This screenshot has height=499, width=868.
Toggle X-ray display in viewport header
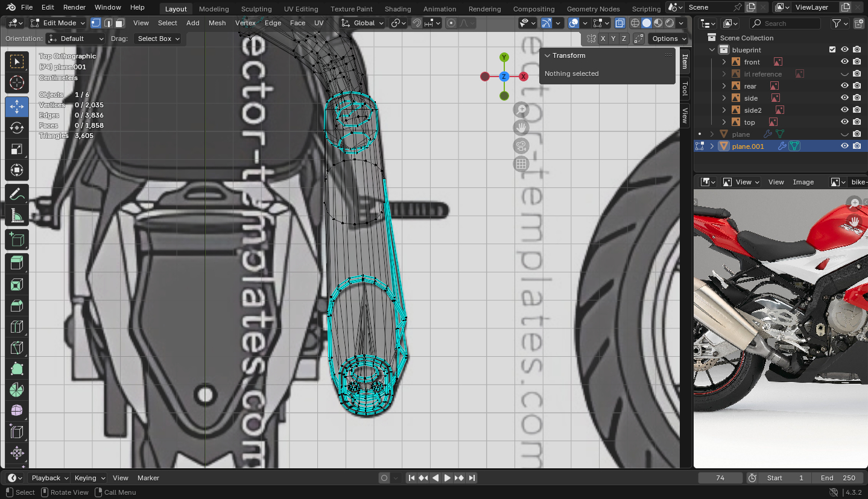619,23
